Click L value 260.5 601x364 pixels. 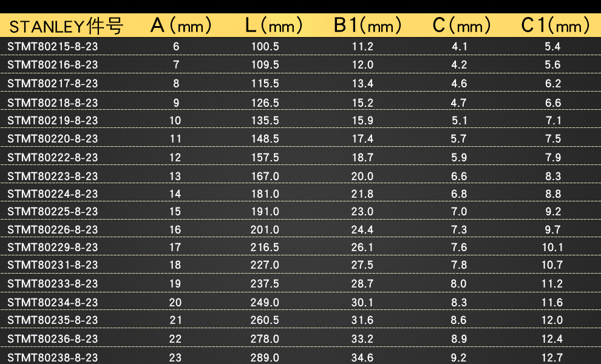[265, 320]
